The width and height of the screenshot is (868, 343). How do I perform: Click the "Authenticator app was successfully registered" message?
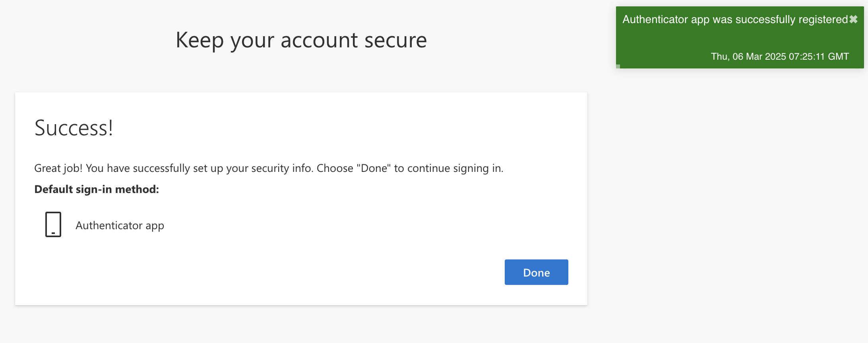735,19
